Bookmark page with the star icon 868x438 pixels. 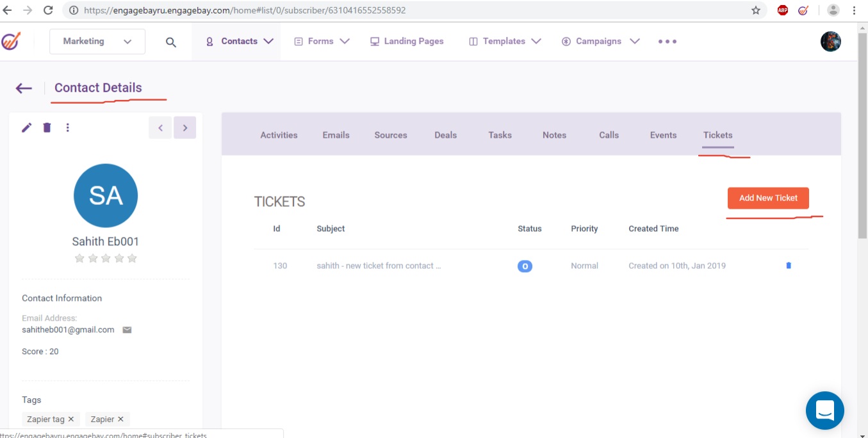coord(756,10)
